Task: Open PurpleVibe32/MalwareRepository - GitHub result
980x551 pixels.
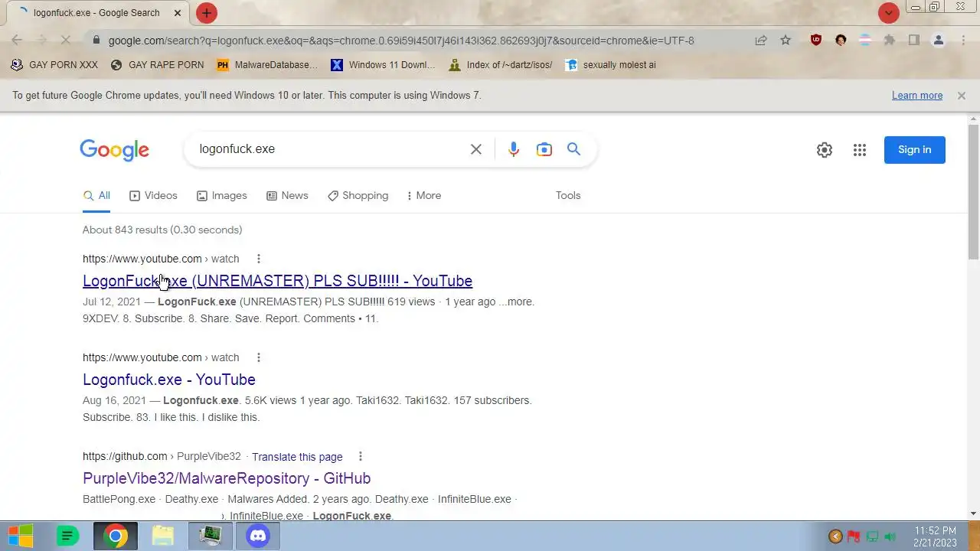Action: tap(227, 478)
